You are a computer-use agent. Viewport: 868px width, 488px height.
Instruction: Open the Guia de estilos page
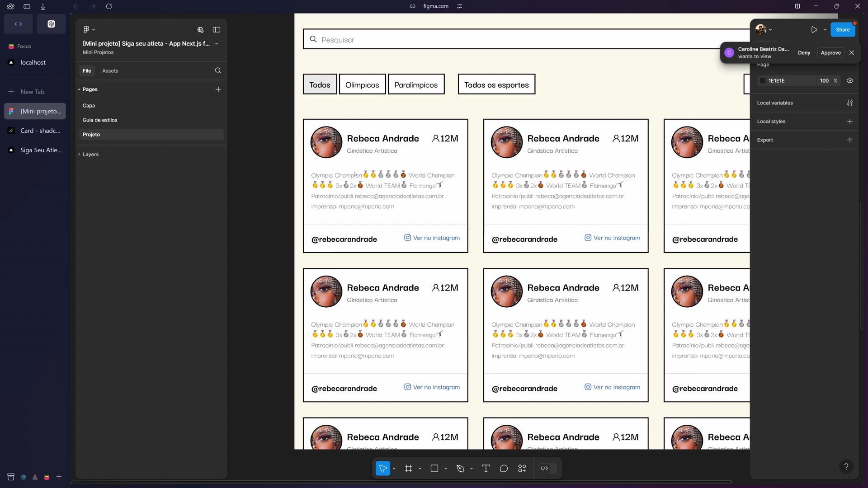100,120
